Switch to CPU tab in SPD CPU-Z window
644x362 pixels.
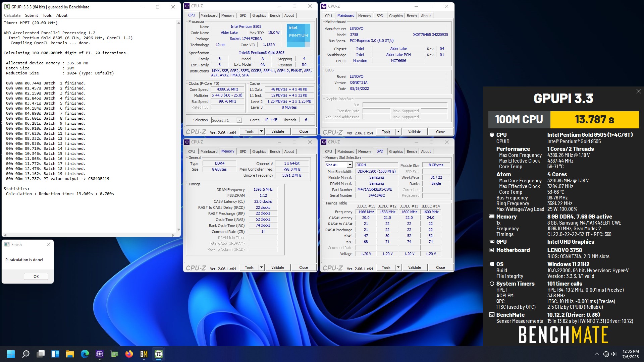click(x=328, y=152)
